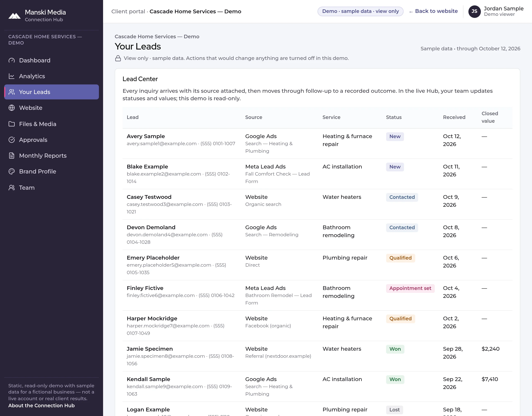Select the Avery Sample lead name

click(x=146, y=136)
